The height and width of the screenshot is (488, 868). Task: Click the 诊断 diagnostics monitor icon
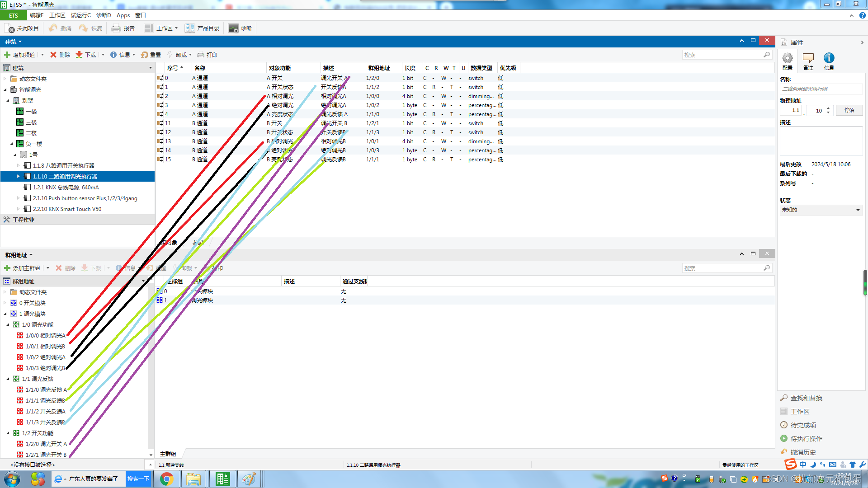click(233, 28)
